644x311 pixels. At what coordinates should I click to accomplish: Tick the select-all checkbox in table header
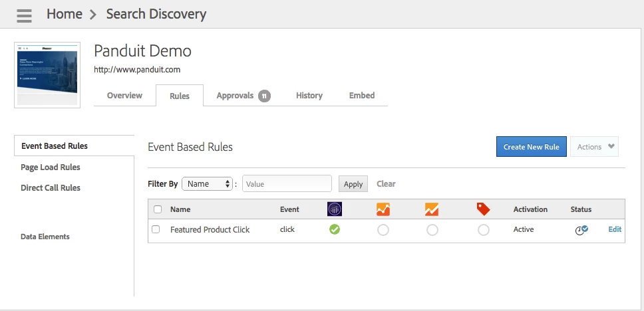click(158, 209)
